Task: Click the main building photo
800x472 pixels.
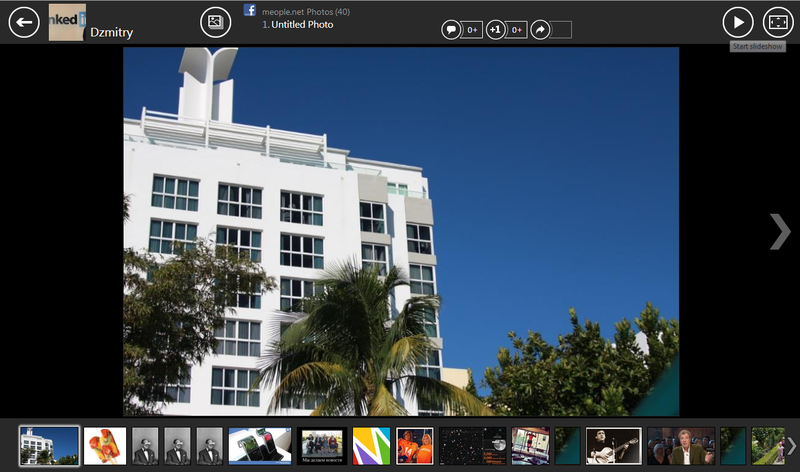Action: pyautogui.click(x=401, y=232)
